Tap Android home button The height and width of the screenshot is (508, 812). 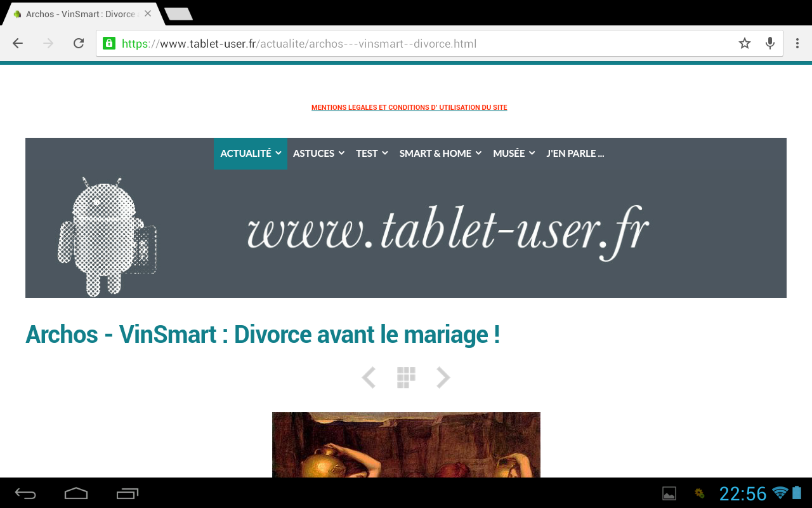76,493
